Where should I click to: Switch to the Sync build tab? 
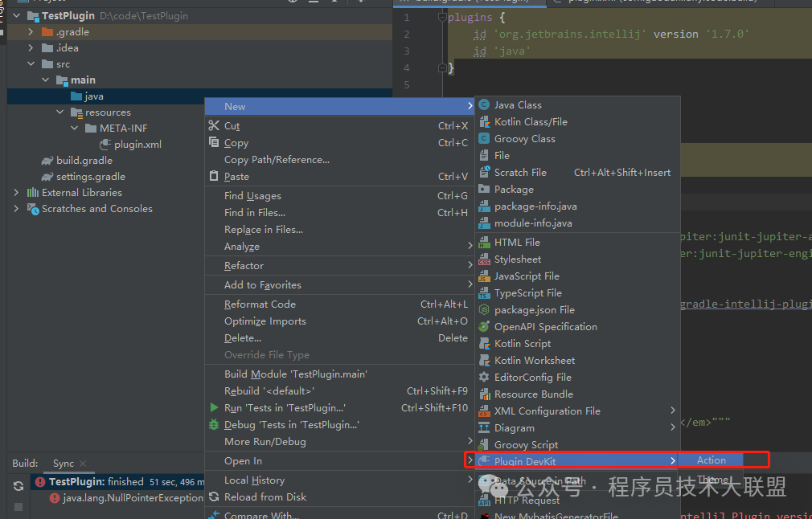[x=64, y=463]
